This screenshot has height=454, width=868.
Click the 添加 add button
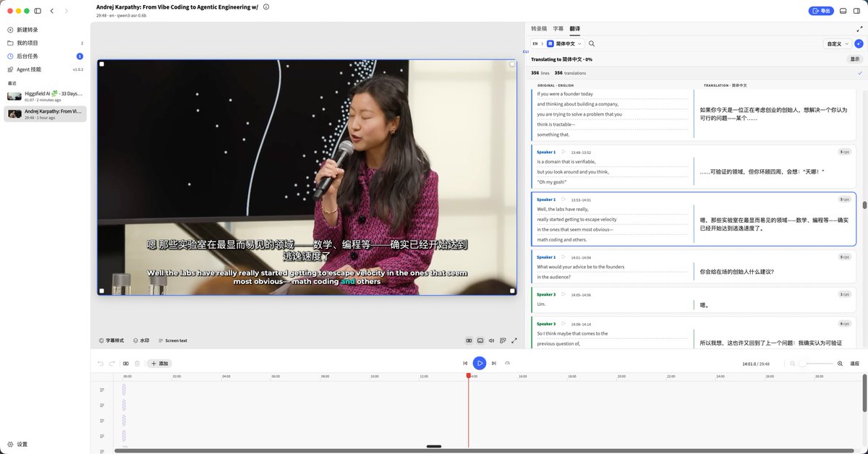(160, 363)
